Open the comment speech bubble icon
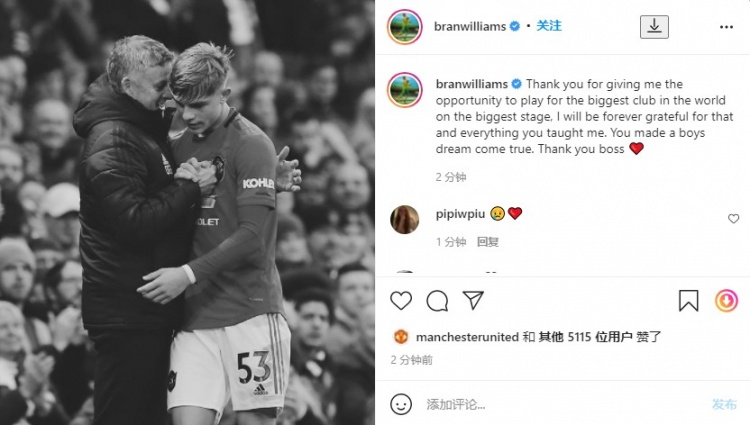The width and height of the screenshot is (750, 425). [x=437, y=301]
